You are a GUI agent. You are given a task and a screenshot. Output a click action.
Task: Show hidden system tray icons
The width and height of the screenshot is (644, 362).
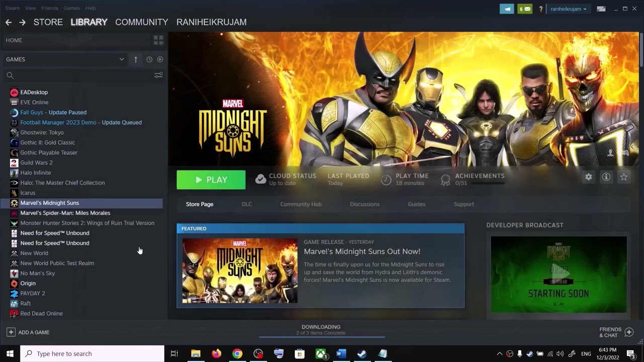tap(500, 354)
